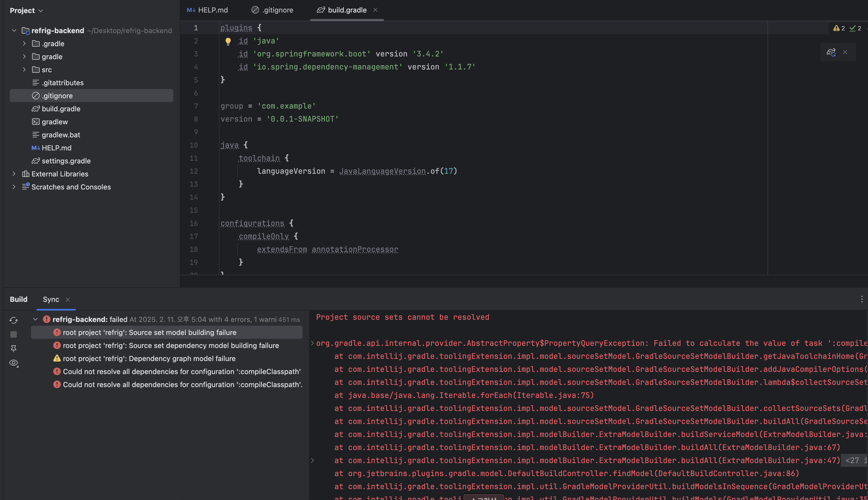
Task: Expand the External Libraries node
Action: [14, 174]
